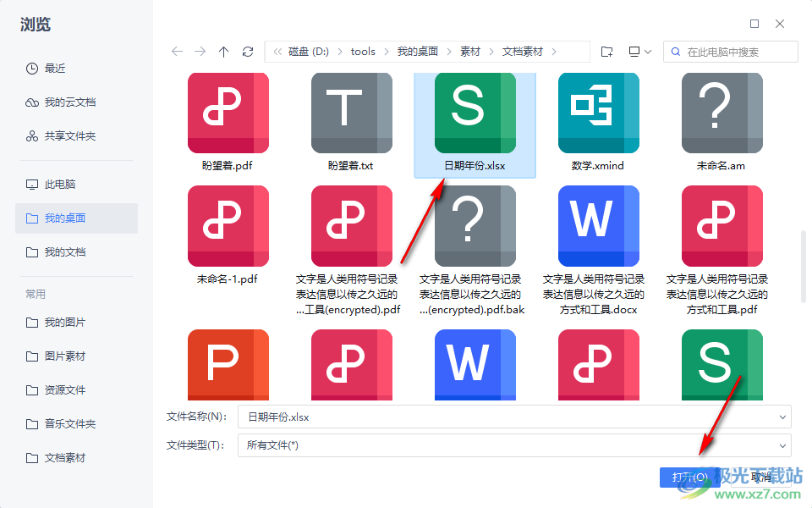812x508 pixels.
Task: Expand the chevron after tools in the path
Action: [x=387, y=52]
